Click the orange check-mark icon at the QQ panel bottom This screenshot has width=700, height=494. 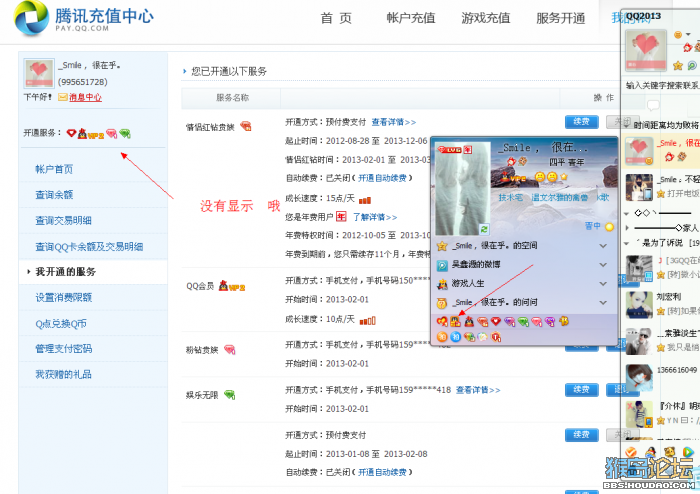point(631,452)
